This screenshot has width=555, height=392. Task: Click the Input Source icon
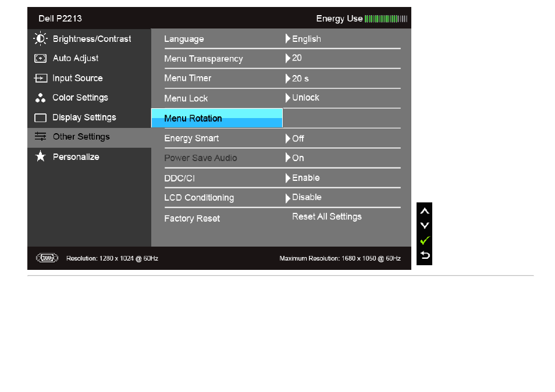(40, 78)
